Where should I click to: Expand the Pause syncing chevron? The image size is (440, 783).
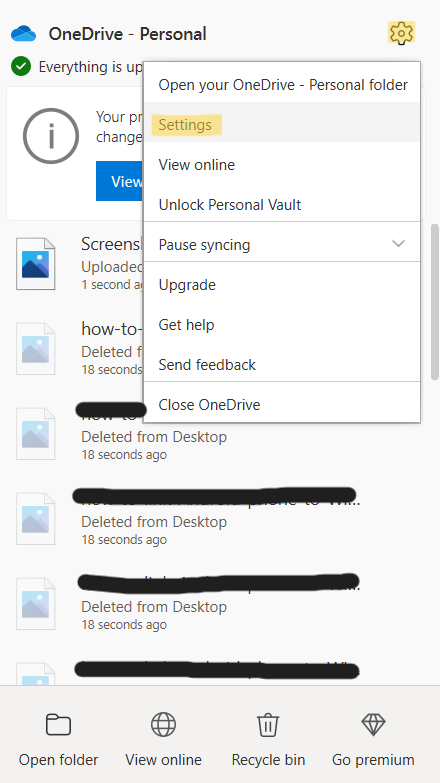398,244
